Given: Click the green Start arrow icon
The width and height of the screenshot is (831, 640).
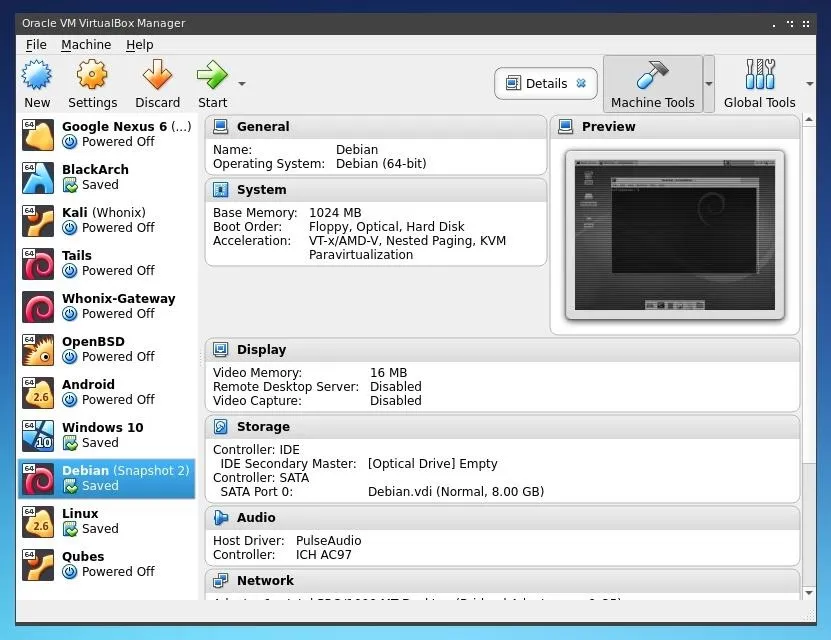Looking at the screenshot, I should [x=212, y=75].
